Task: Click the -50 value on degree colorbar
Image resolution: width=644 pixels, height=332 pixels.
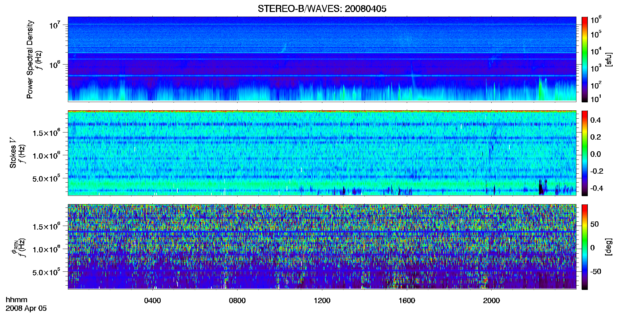Action: click(x=596, y=271)
